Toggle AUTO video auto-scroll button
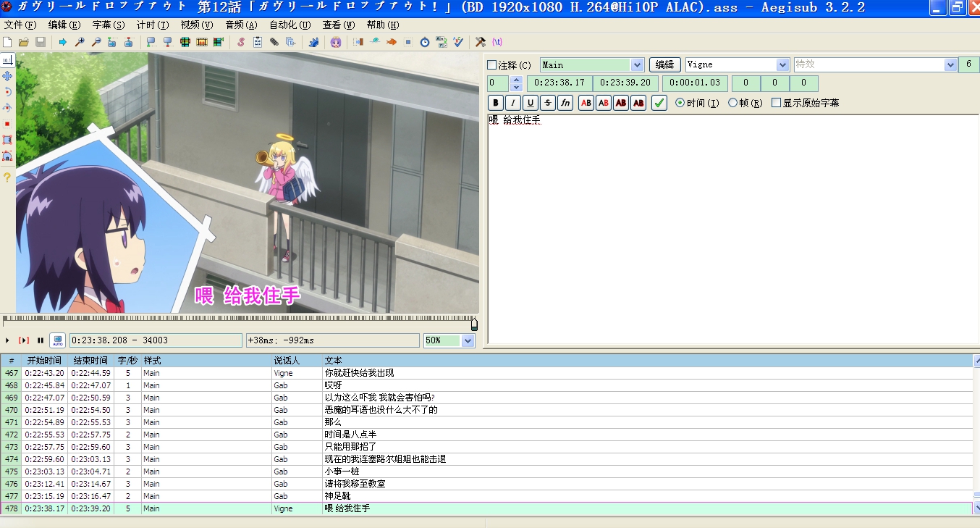The width and height of the screenshot is (980, 528). pyautogui.click(x=58, y=340)
